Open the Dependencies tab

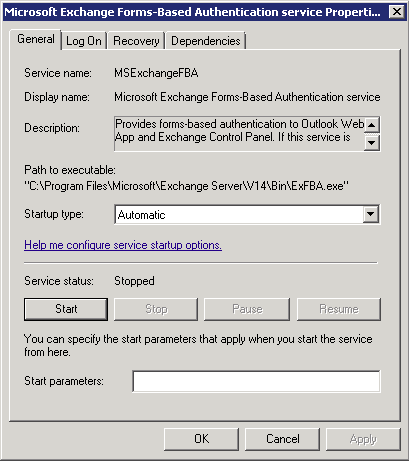206,41
